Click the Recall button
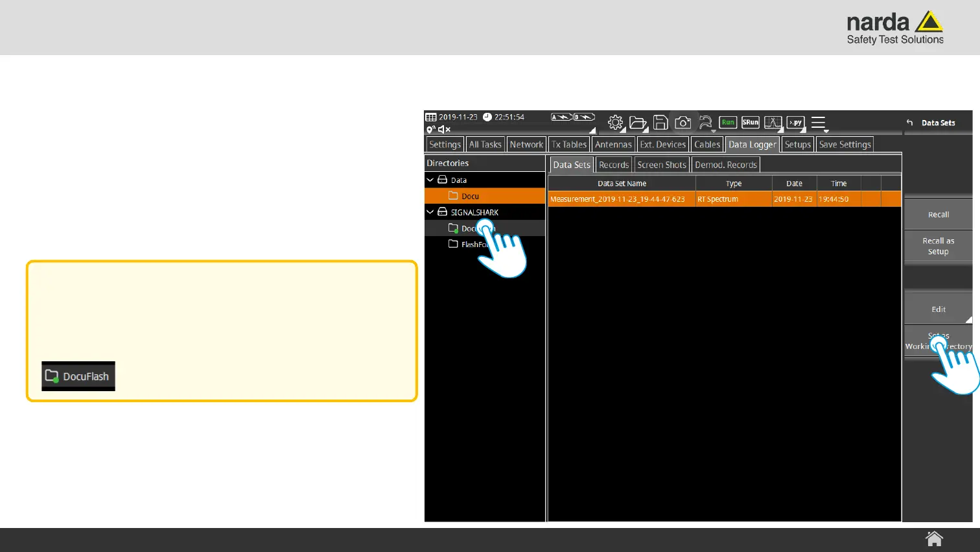The width and height of the screenshot is (980, 552). tap(938, 215)
